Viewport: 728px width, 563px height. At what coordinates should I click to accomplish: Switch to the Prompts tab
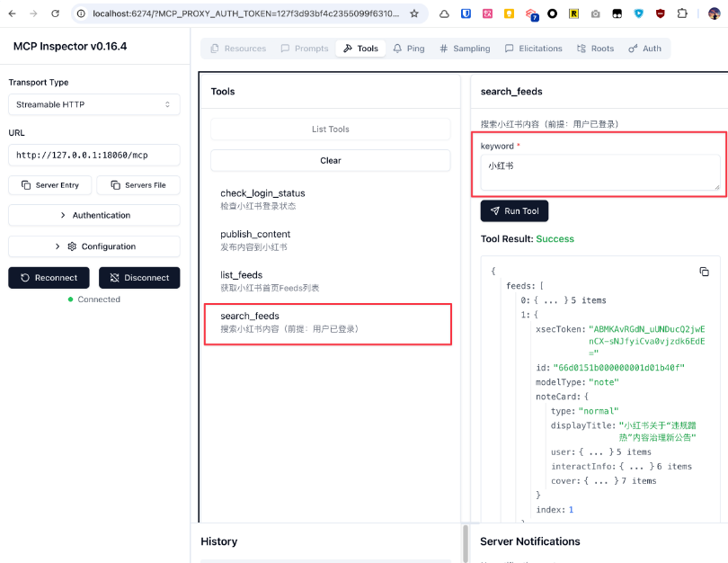pyautogui.click(x=305, y=49)
